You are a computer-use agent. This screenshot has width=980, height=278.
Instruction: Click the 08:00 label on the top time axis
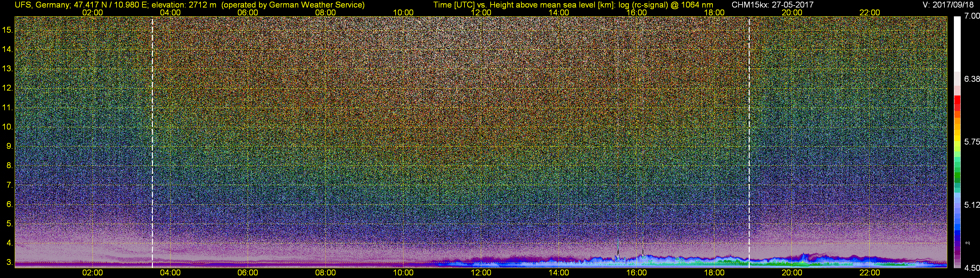point(326,12)
